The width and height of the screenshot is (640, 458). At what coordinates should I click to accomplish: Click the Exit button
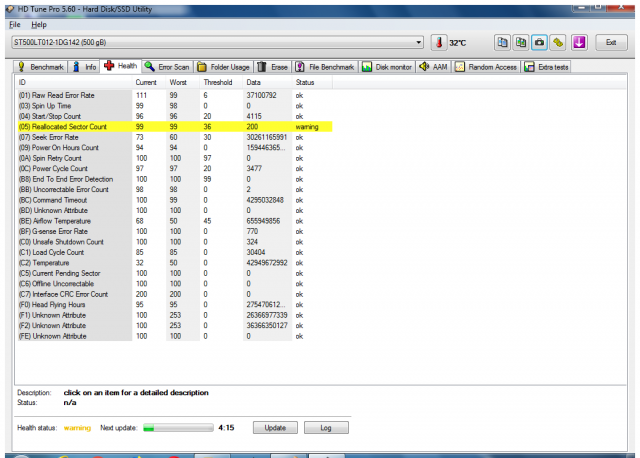(611, 43)
